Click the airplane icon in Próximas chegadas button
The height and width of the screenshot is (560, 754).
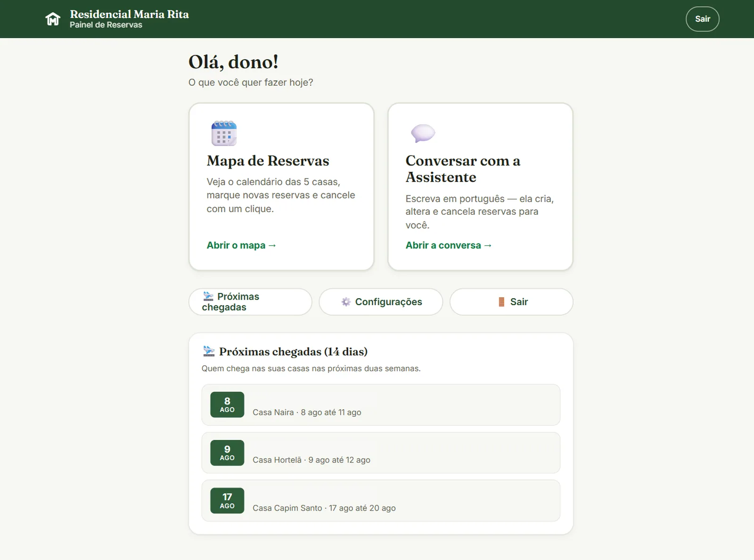tap(208, 296)
